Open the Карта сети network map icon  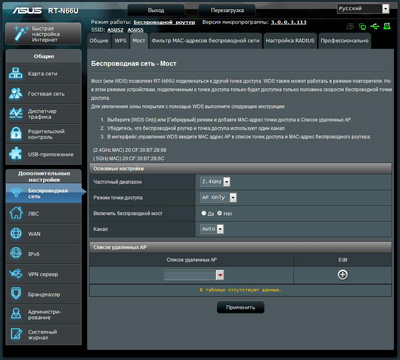pos(16,73)
